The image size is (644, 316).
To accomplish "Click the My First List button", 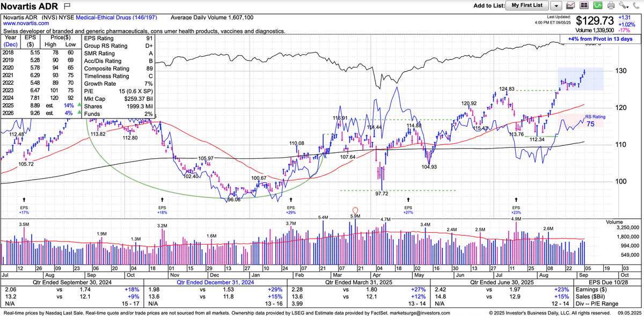I will point(527,6).
